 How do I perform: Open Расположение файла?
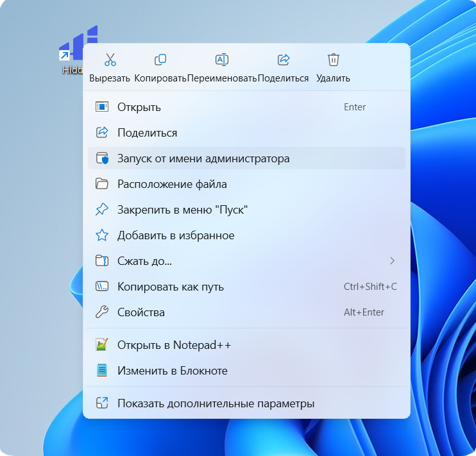[172, 184]
